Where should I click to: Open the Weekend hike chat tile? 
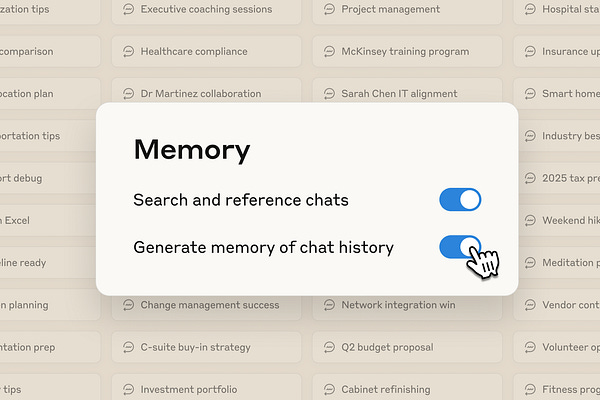click(x=557, y=220)
